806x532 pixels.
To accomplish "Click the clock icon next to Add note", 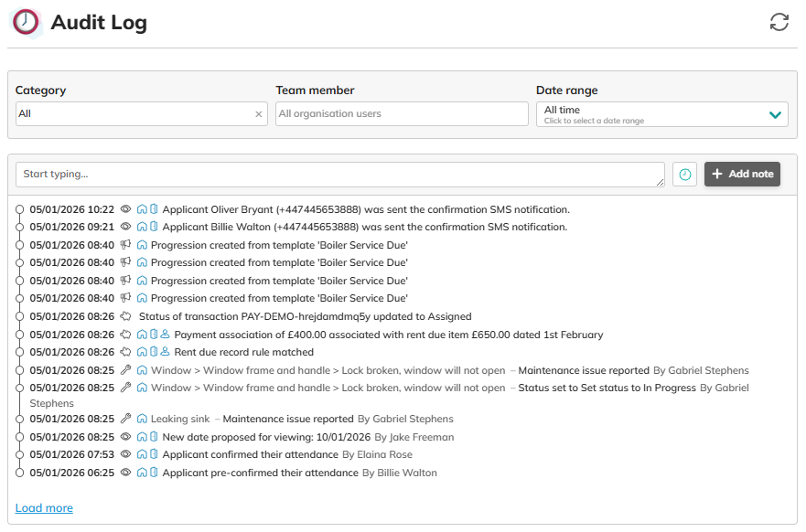I will point(683,175).
